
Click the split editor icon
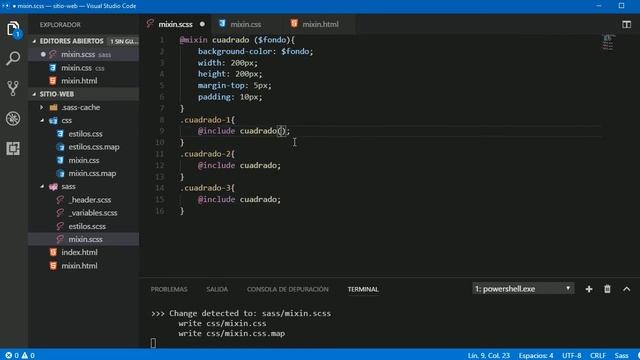tap(626, 24)
